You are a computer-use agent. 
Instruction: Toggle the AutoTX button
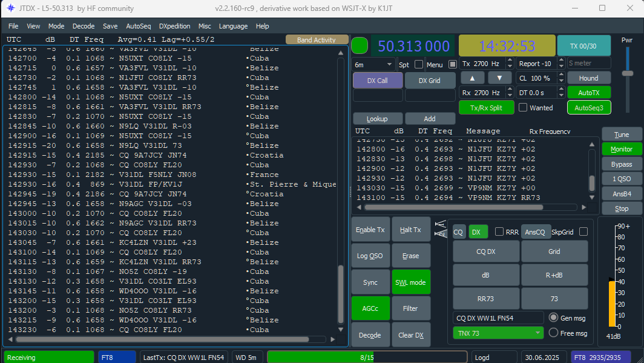click(588, 93)
